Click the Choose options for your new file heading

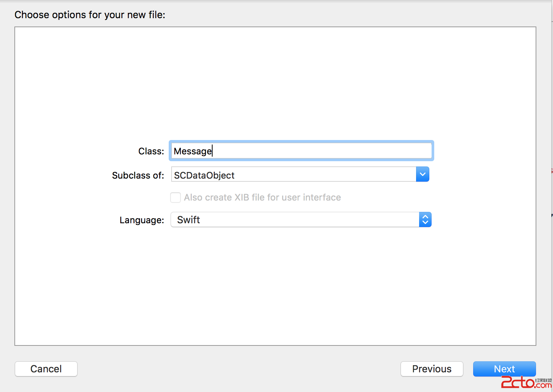click(x=90, y=15)
